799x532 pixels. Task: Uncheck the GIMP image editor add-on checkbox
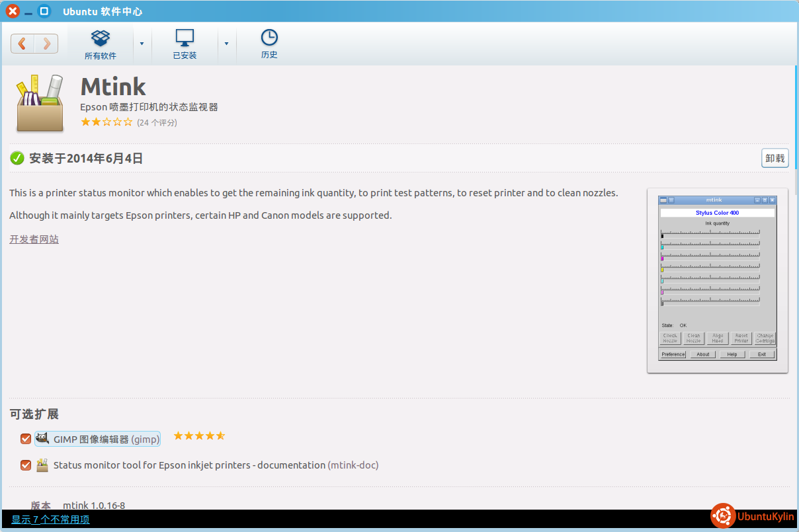[26, 439]
